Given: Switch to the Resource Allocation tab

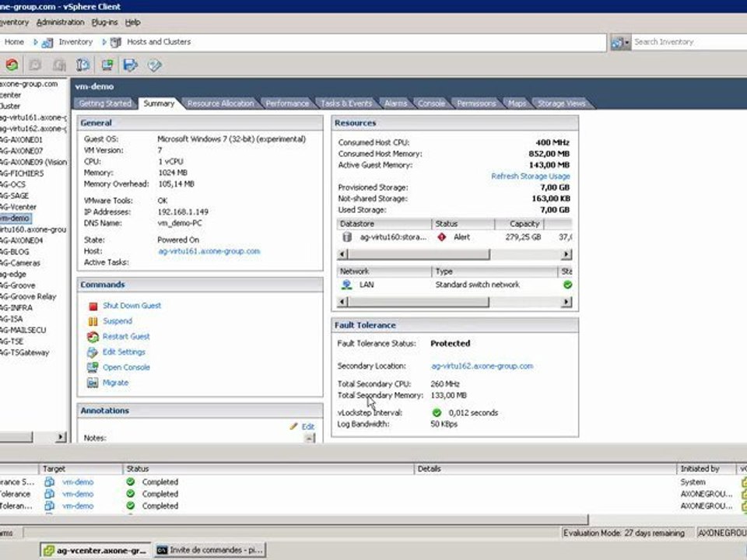Looking at the screenshot, I should click(x=220, y=103).
